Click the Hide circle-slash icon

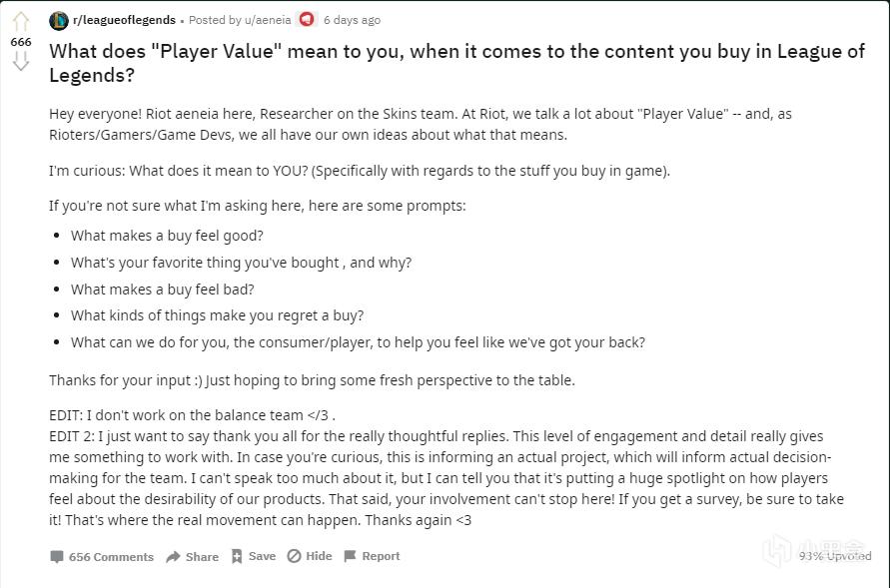(294, 557)
